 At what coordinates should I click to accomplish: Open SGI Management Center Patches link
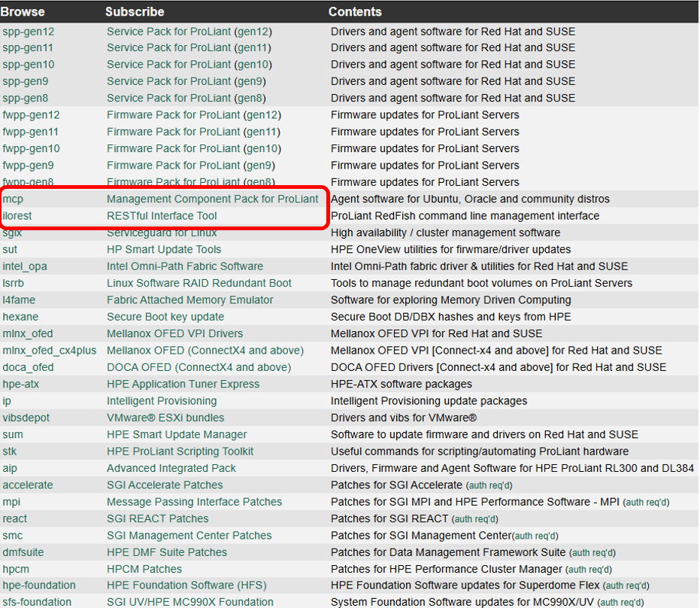click(189, 536)
